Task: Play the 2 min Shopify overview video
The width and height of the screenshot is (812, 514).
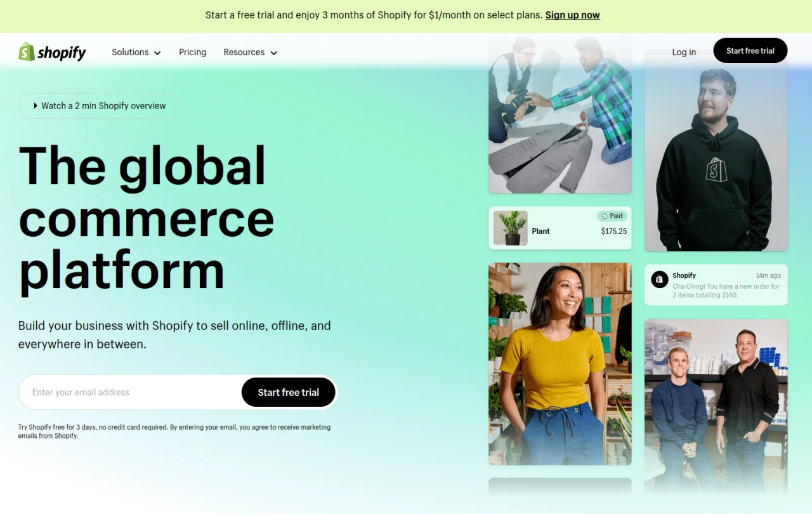Action: (100, 106)
